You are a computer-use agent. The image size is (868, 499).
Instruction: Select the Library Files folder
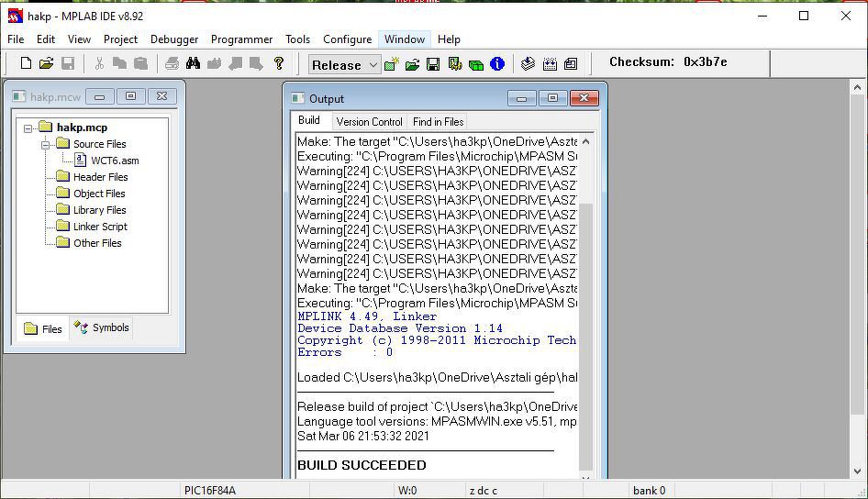point(92,210)
